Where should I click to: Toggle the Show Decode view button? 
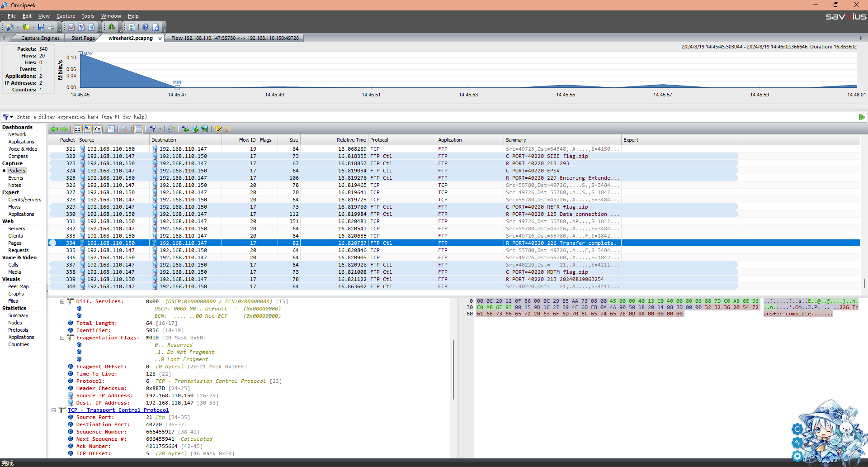[88, 129]
